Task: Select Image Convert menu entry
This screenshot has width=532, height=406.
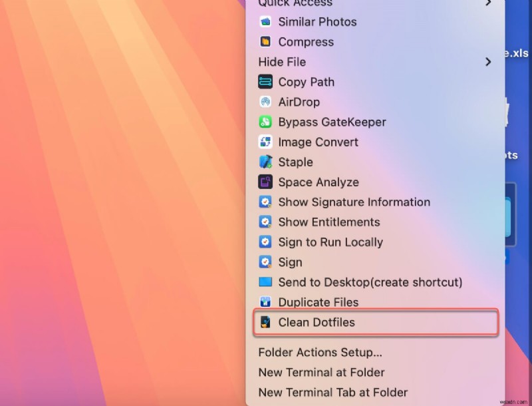Action: coord(375,142)
